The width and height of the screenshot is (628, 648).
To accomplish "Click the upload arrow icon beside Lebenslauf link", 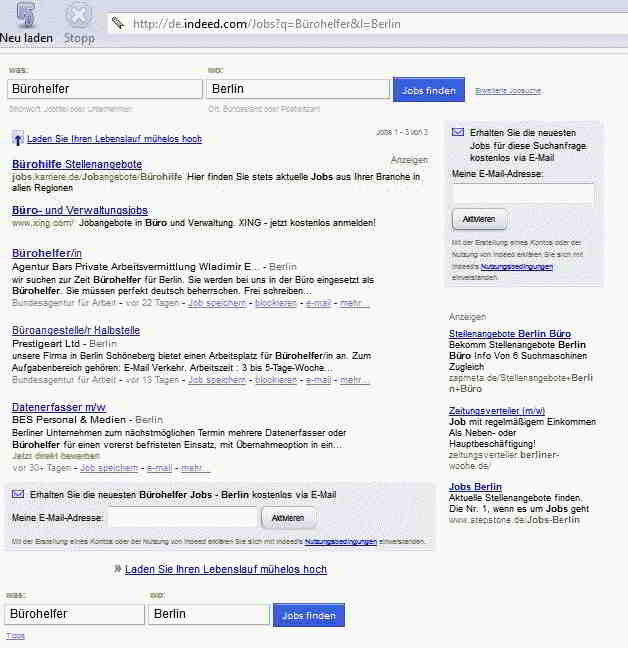I will tap(18, 139).
